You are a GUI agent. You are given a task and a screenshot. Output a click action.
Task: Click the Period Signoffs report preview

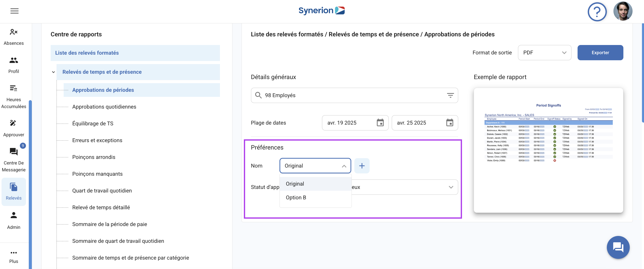[x=548, y=150]
